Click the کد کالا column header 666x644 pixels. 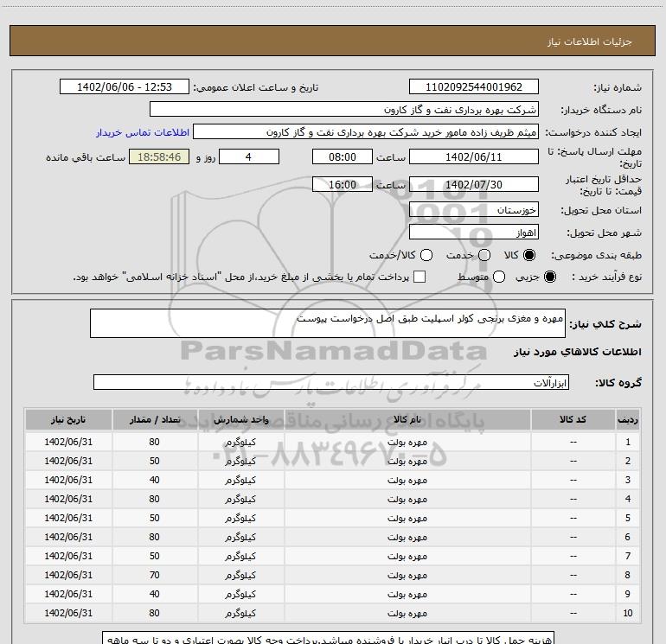pos(573,419)
